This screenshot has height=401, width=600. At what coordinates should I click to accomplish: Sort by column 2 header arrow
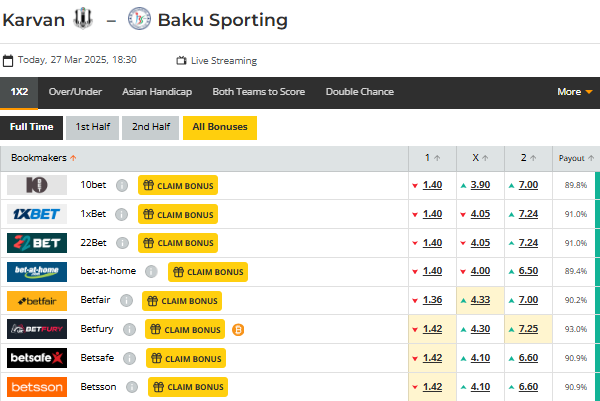[533, 158]
